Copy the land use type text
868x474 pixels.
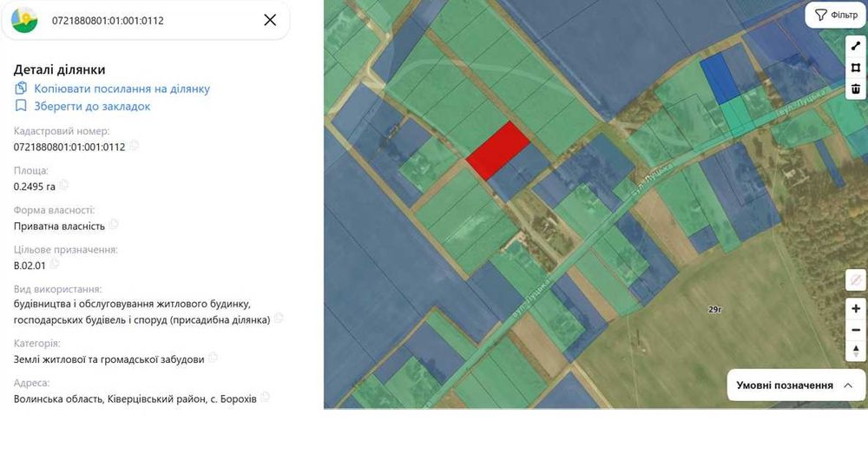pyautogui.click(x=279, y=319)
